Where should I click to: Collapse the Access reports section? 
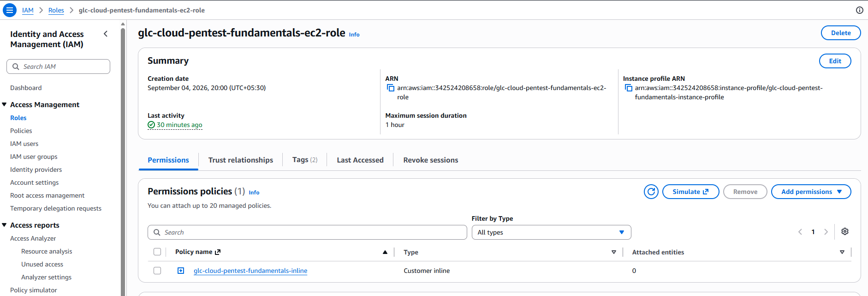pos(4,225)
